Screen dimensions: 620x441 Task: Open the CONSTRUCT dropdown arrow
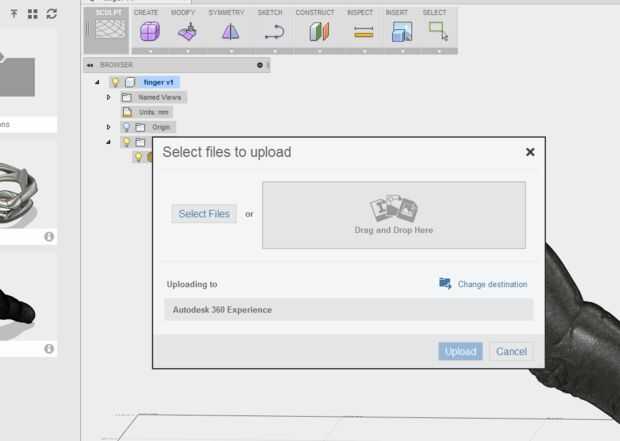coord(319,51)
